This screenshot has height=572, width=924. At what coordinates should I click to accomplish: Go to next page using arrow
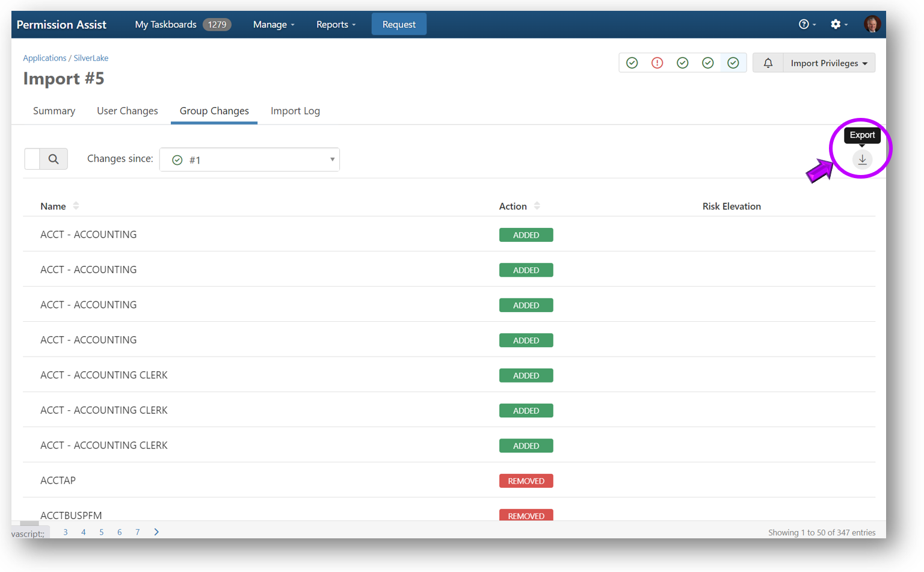click(x=156, y=532)
